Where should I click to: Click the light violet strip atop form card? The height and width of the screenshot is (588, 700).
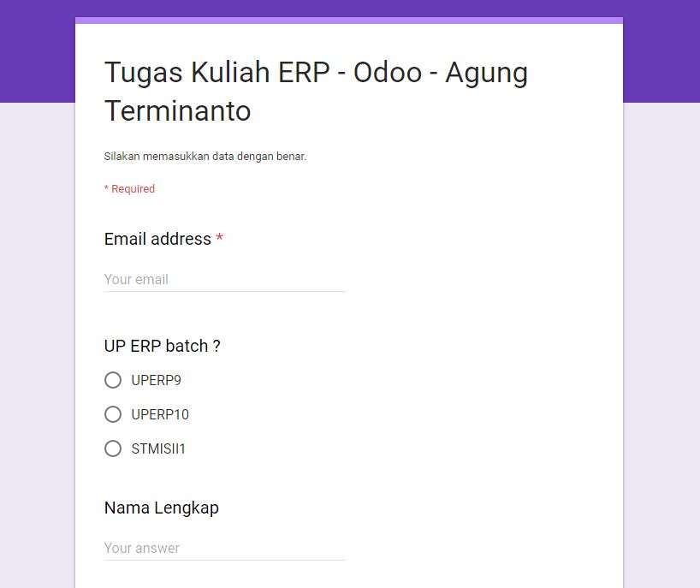[349, 21]
